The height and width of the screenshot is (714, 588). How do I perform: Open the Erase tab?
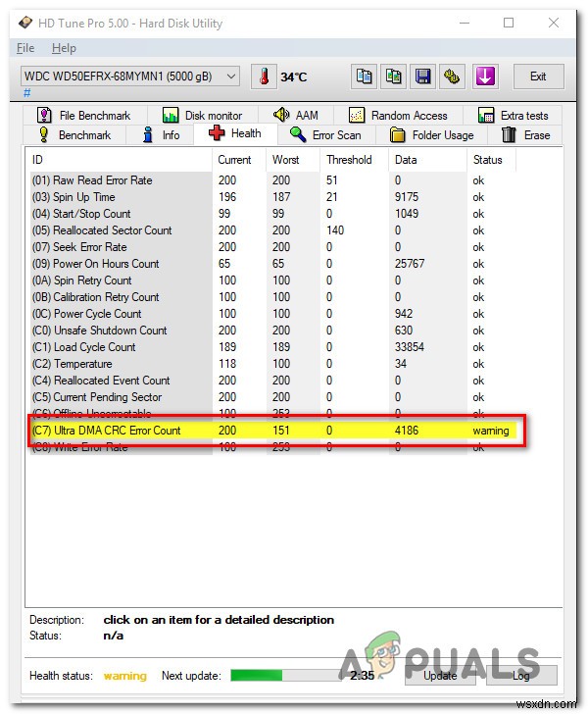pos(525,135)
